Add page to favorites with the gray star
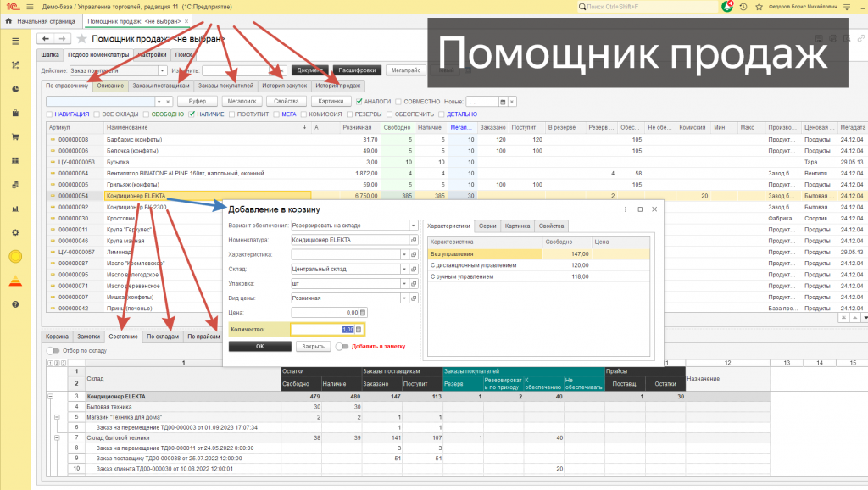 (x=82, y=38)
